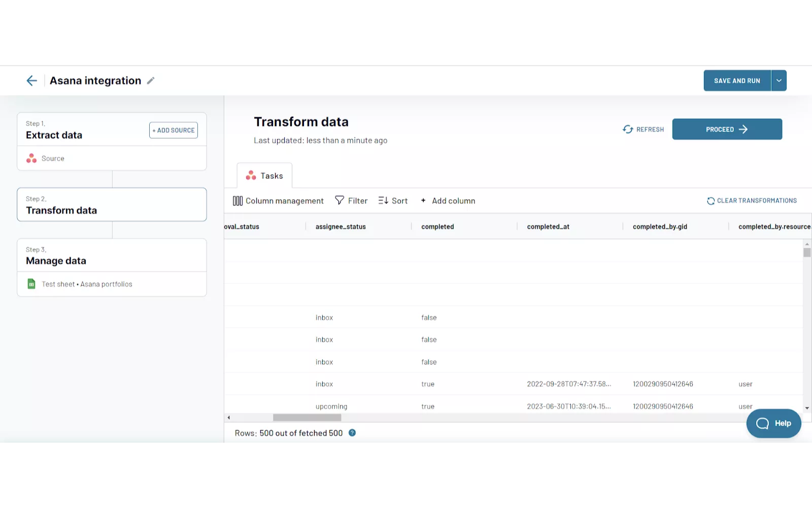Select Test sheet Asana portfolios destination
Screen dimensions: 812x508
click(87, 284)
